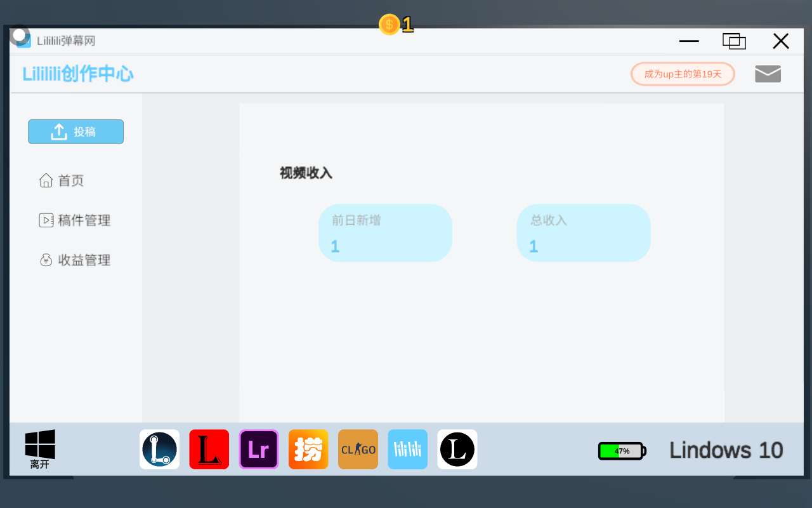Click the 前日新增 income card

(385, 233)
